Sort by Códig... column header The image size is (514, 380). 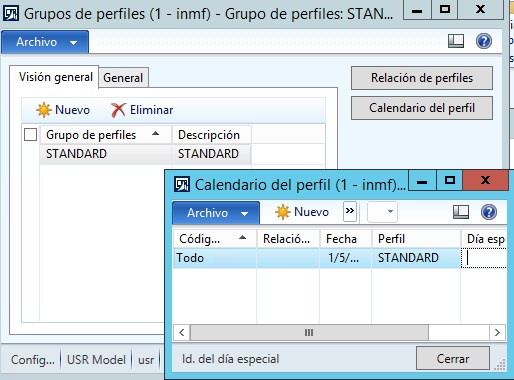[x=215, y=239]
